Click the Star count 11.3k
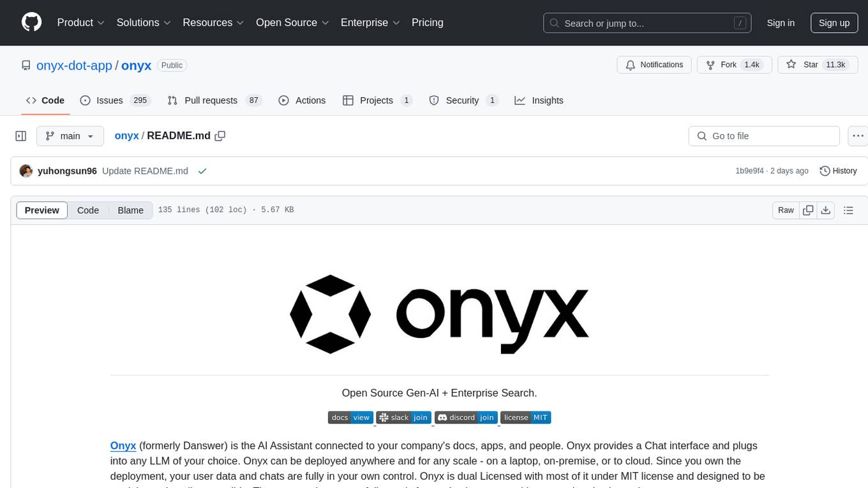The image size is (868, 488). (x=835, y=65)
